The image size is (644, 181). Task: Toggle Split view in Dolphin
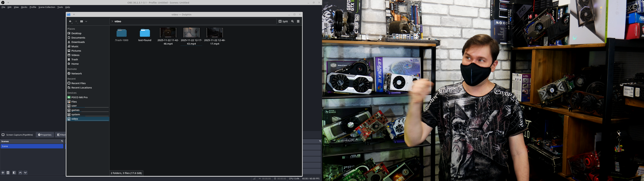pos(283,21)
